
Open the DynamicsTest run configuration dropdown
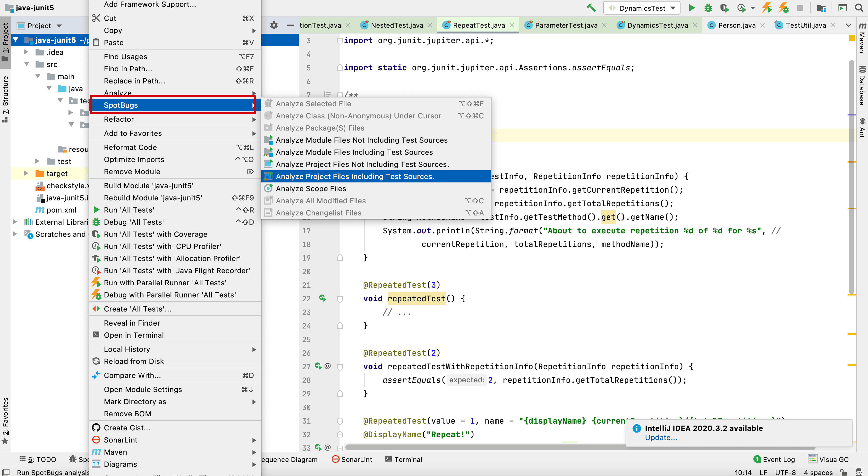[642, 8]
